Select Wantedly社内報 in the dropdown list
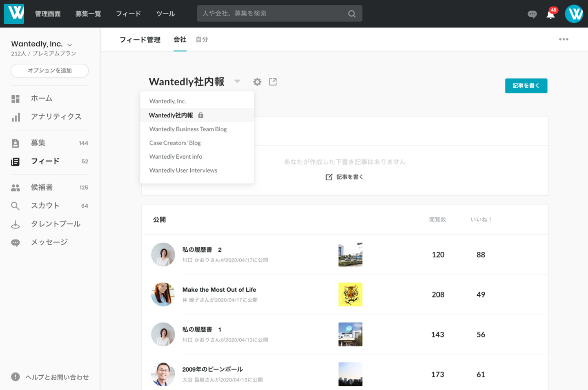Screen dimensions: 588x390 point(197,115)
